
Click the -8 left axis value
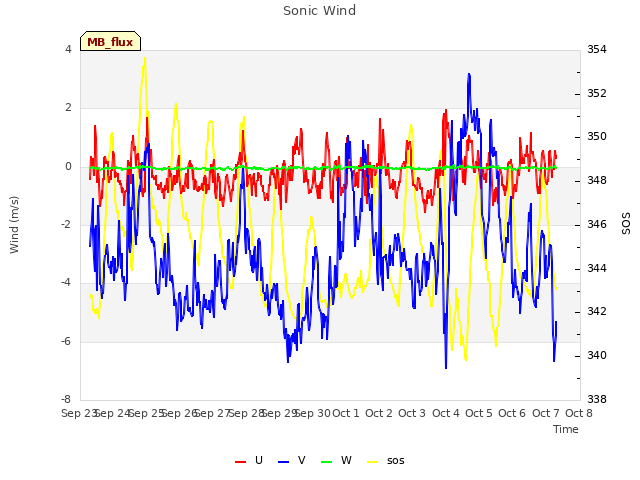coord(66,399)
